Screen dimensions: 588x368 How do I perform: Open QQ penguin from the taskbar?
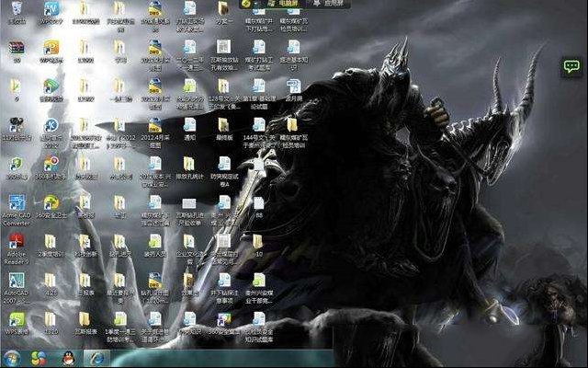pyautogui.click(x=68, y=359)
